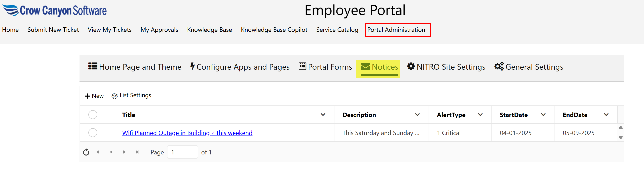The image size is (644, 172).
Task: Expand the Title column dropdown
Action: tap(323, 115)
